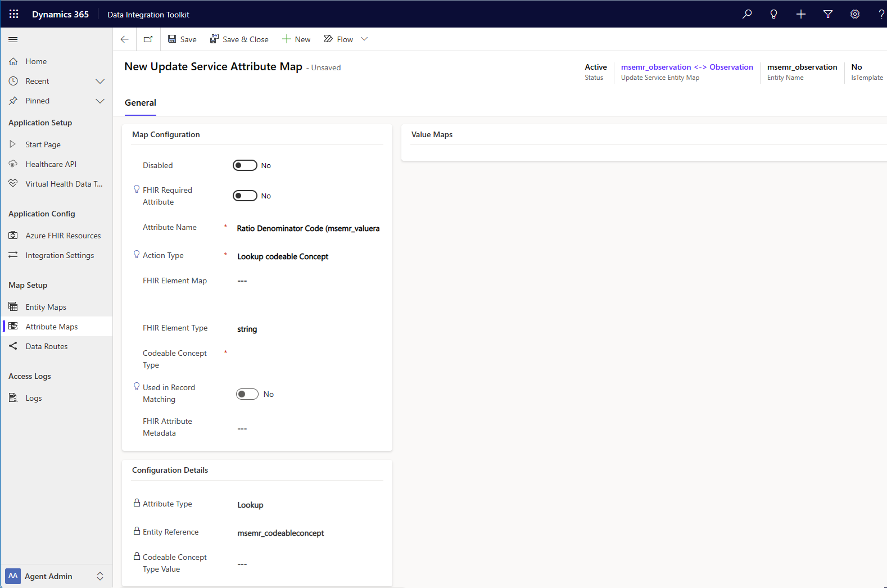Open the advanced find filter icon

point(828,14)
